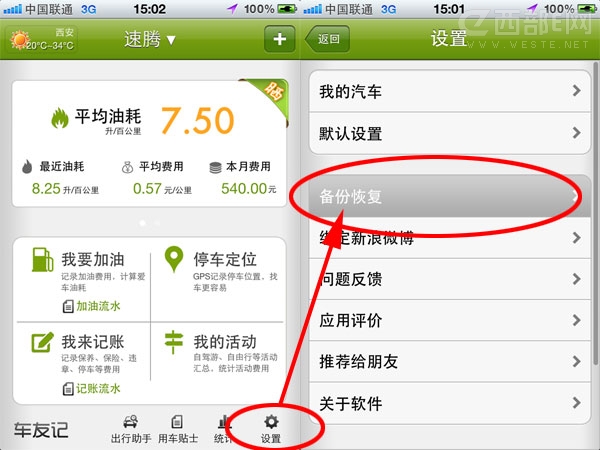600x450 pixels.
Task: Open 我的汽车 settings row chevron
Action: coord(576,91)
